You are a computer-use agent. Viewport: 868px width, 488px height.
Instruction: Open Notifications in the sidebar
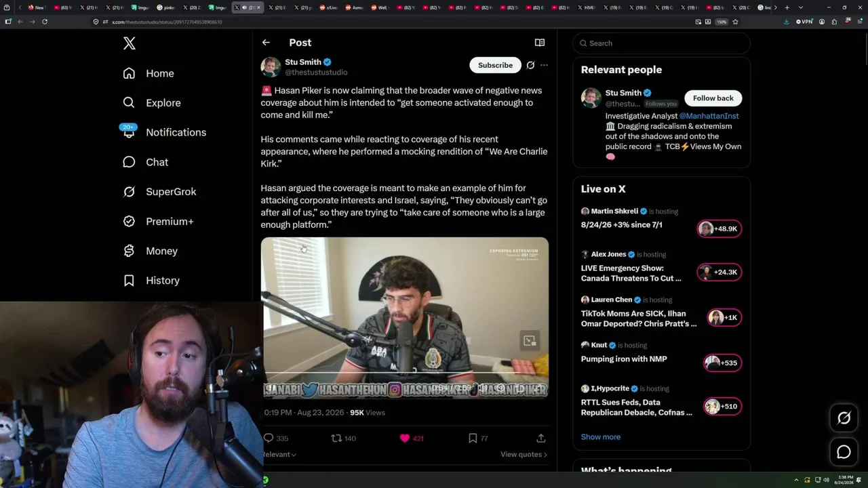[165, 132]
